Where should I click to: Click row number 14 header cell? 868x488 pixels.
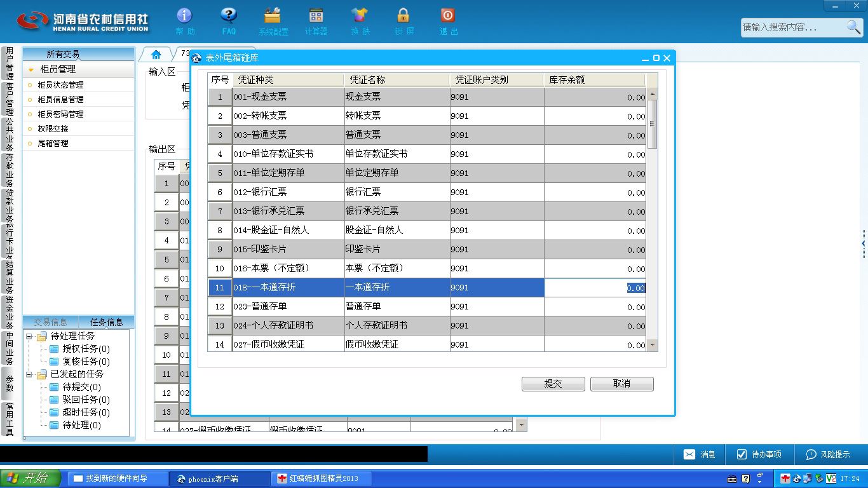coord(220,344)
